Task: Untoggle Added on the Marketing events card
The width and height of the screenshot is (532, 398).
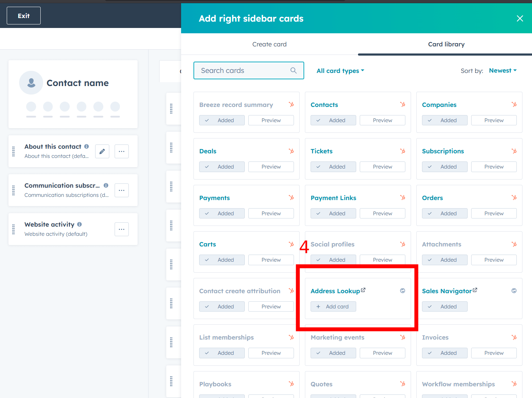Action: tap(333, 353)
